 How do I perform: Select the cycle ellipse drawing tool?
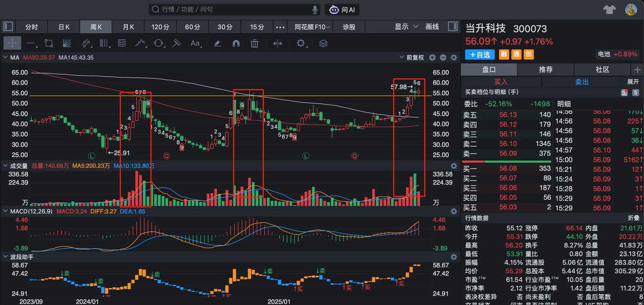[158, 43]
